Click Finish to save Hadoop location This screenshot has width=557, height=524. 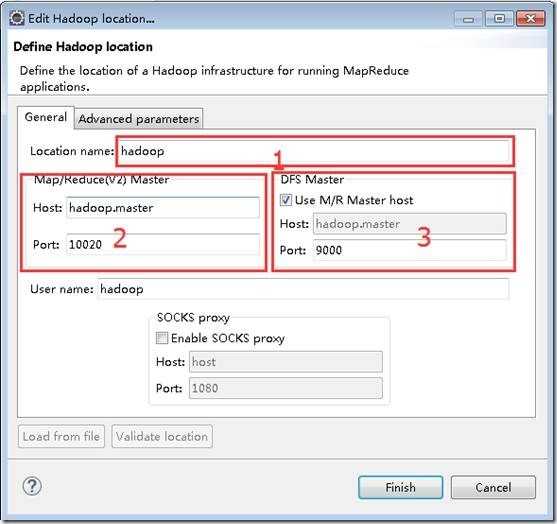[x=401, y=487]
